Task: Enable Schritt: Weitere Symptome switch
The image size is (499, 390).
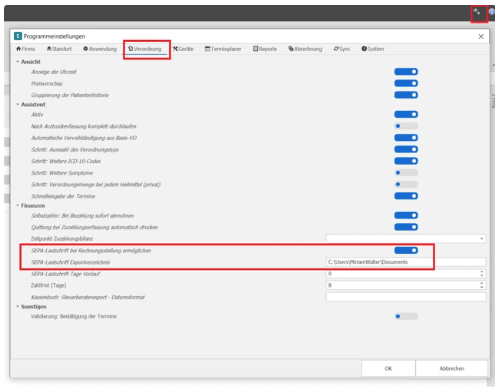Action: (x=406, y=173)
